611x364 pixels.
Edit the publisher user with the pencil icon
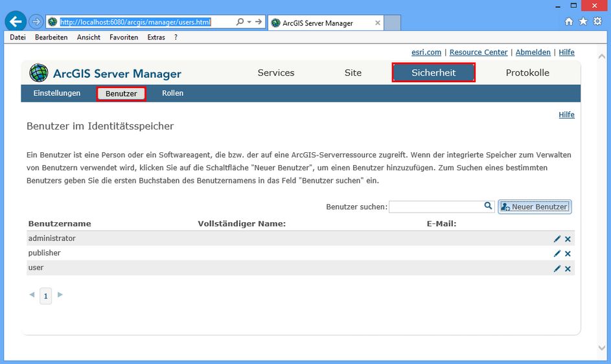point(557,254)
